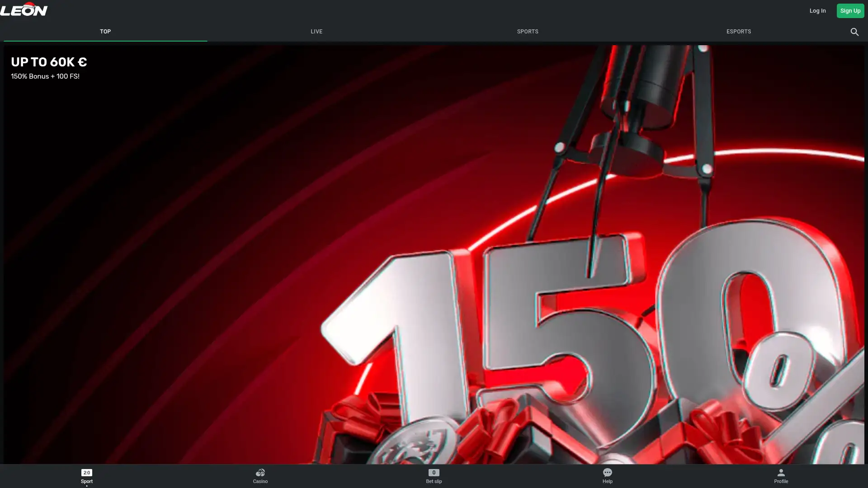Open the Bet slip counter icon
868x488 pixels.
tap(434, 473)
